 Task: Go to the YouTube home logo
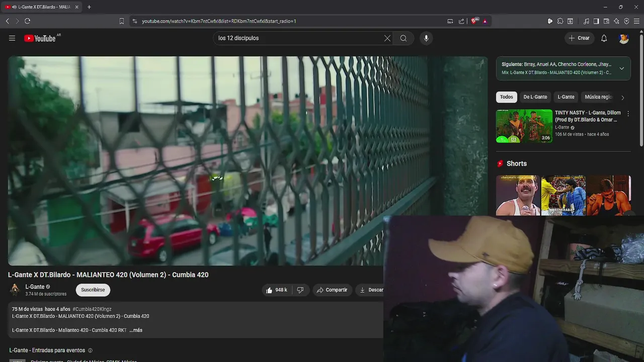click(40, 38)
